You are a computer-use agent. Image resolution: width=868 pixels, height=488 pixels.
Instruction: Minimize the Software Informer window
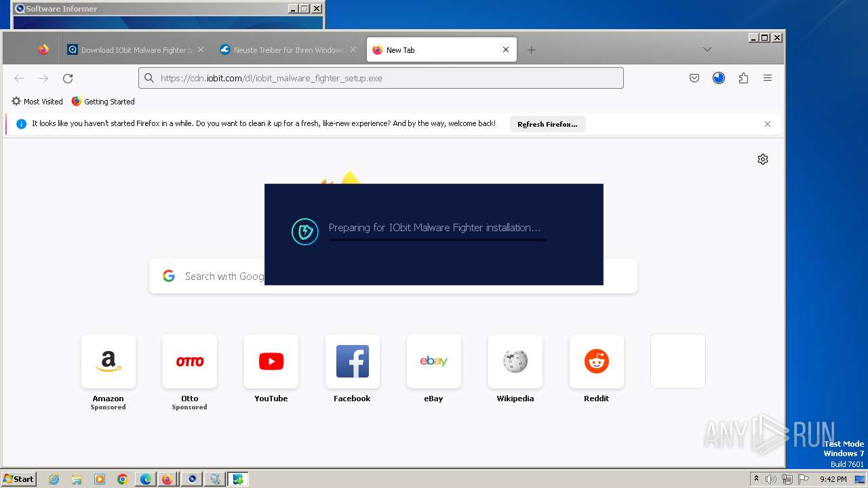click(x=292, y=9)
